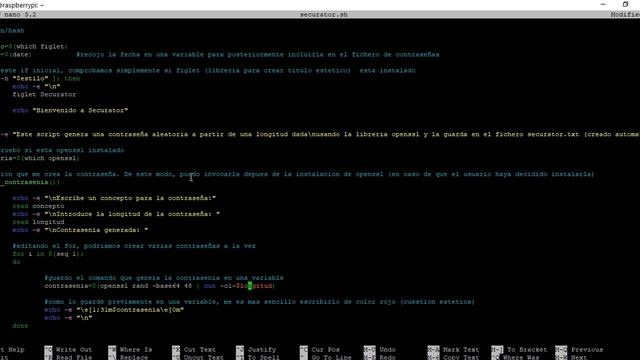This screenshot has height=360, width=640.
Task: Click the 'do' keyword line
Action: pos(16,262)
